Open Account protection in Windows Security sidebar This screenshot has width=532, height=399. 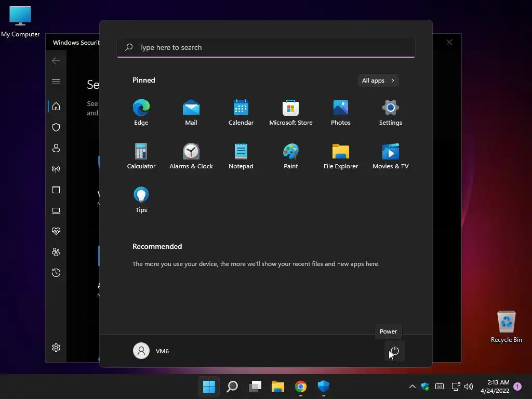pyautogui.click(x=56, y=148)
